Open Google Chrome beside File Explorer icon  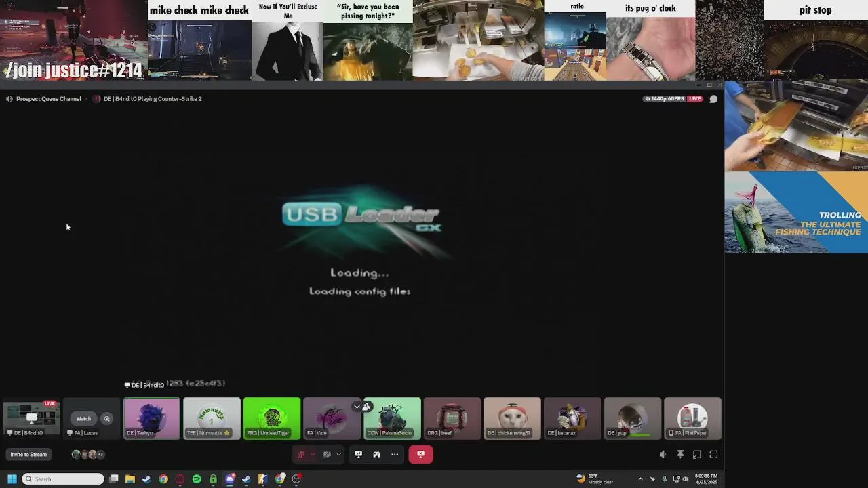coord(163,479)
